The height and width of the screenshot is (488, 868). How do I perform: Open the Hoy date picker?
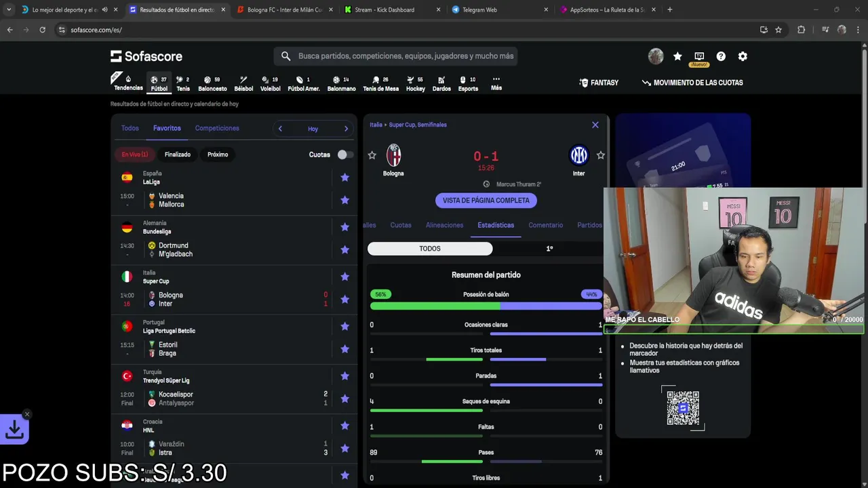pyautogui.click(x=313, y=129)
